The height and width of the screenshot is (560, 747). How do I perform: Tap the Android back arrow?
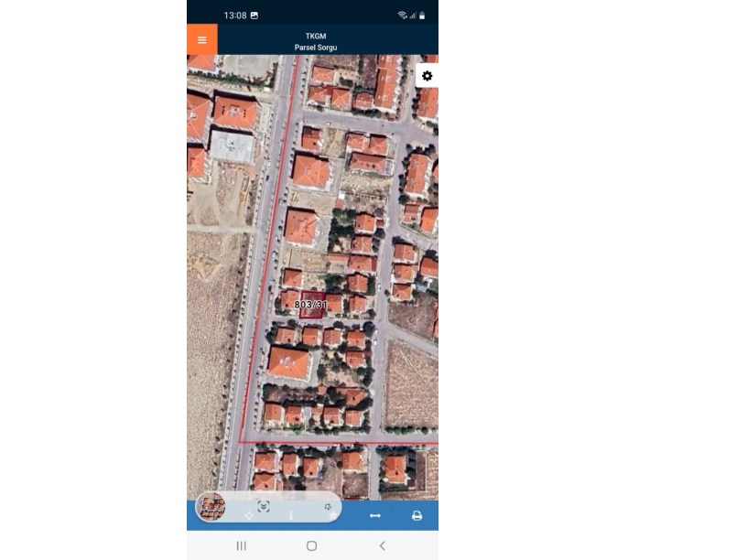click(382, 545)
